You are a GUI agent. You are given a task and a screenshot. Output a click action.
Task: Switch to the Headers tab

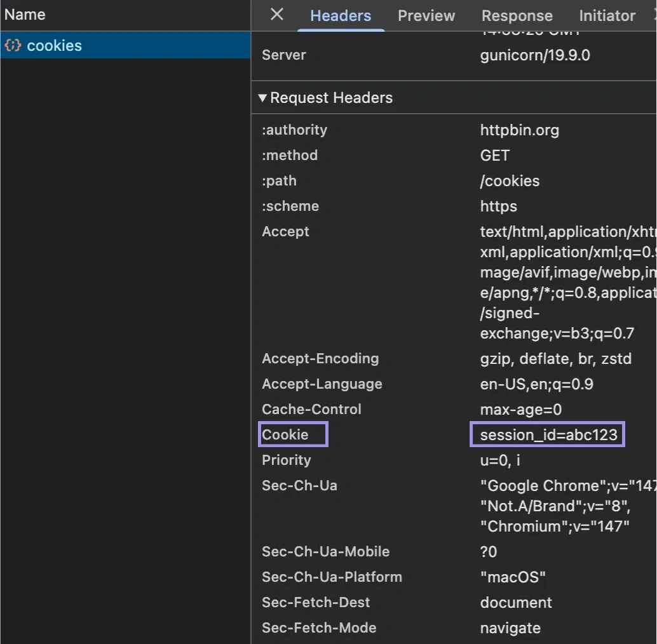click(x=340, y=16)
